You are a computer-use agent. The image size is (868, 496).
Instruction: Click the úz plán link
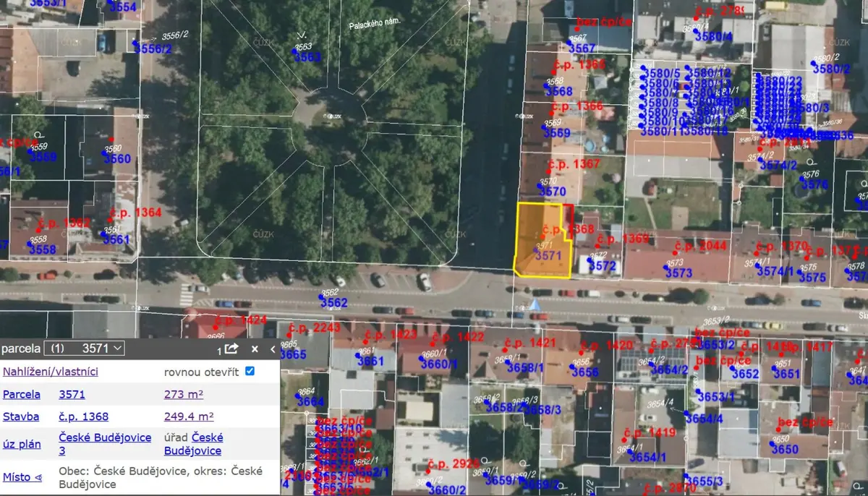coord(22,444)
